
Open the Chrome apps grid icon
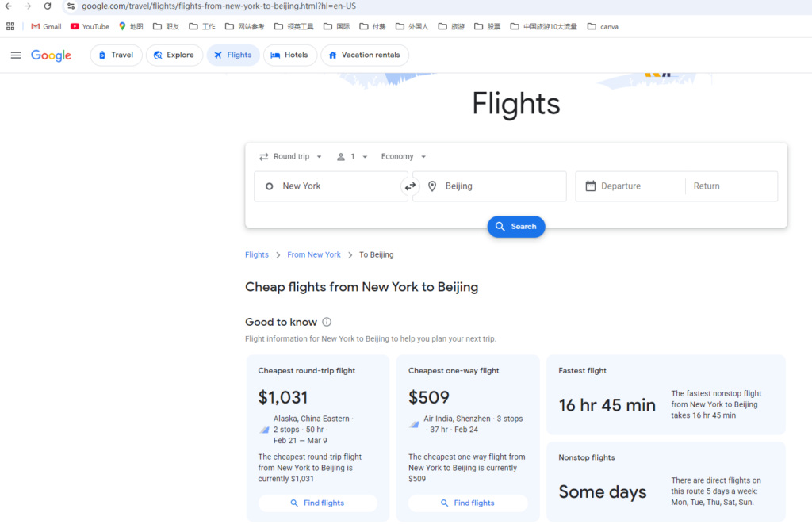(x=10, y=26)
